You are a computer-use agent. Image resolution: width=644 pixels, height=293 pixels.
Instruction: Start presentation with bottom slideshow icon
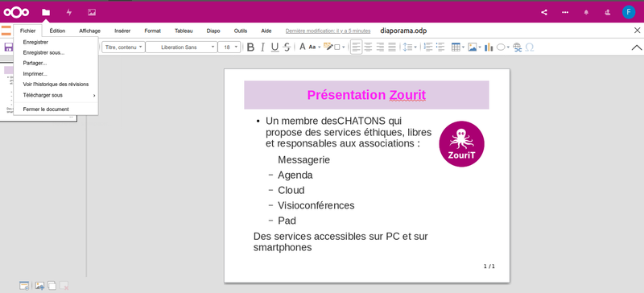point(24,286)
